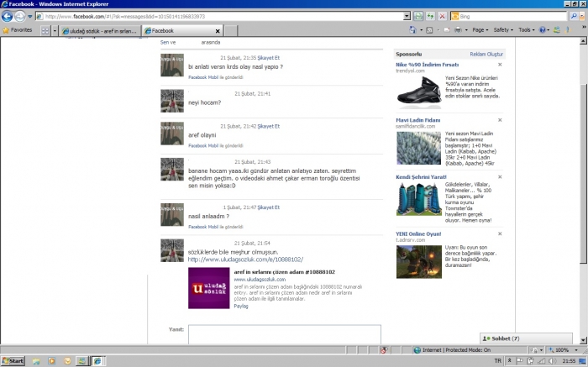Viewport: 588px width, 367px height.
Task: Click the Print icon
Action: pos(458,30)
